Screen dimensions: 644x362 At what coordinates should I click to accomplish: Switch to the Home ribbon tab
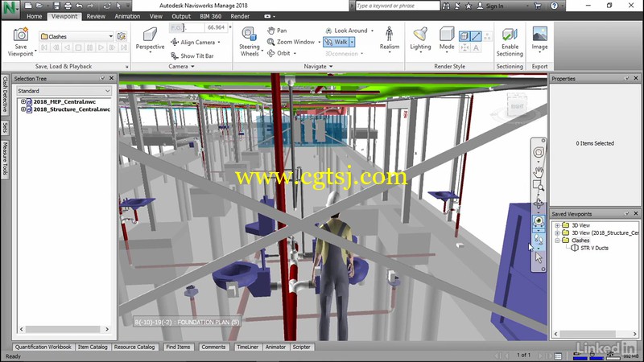(x=34, y=16)
